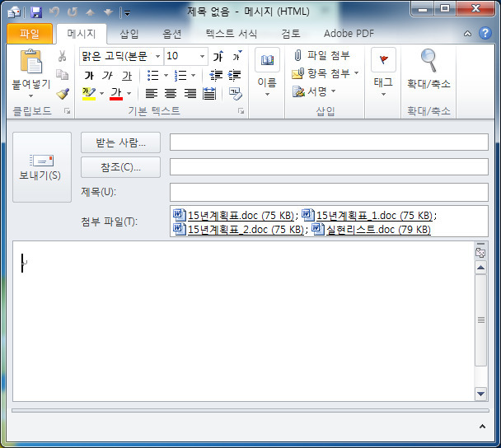Click in the 제목 subject field

[329, 192]
